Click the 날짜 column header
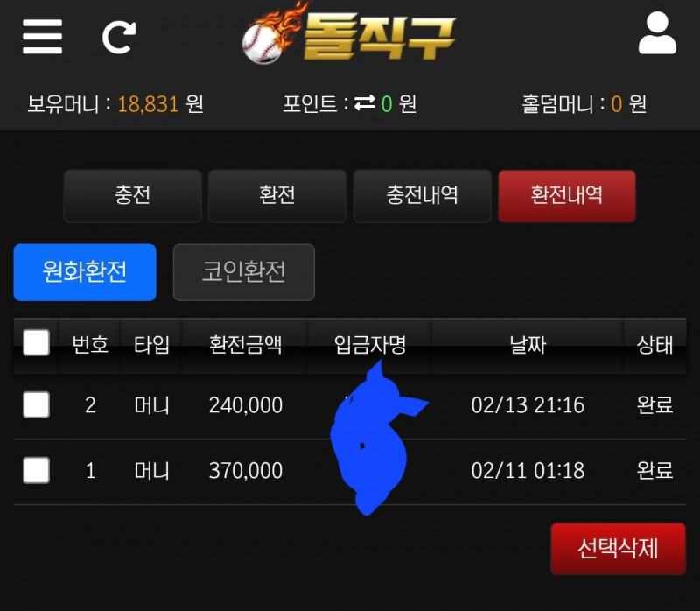The image size is (700, 611). (x=528, y=345)
